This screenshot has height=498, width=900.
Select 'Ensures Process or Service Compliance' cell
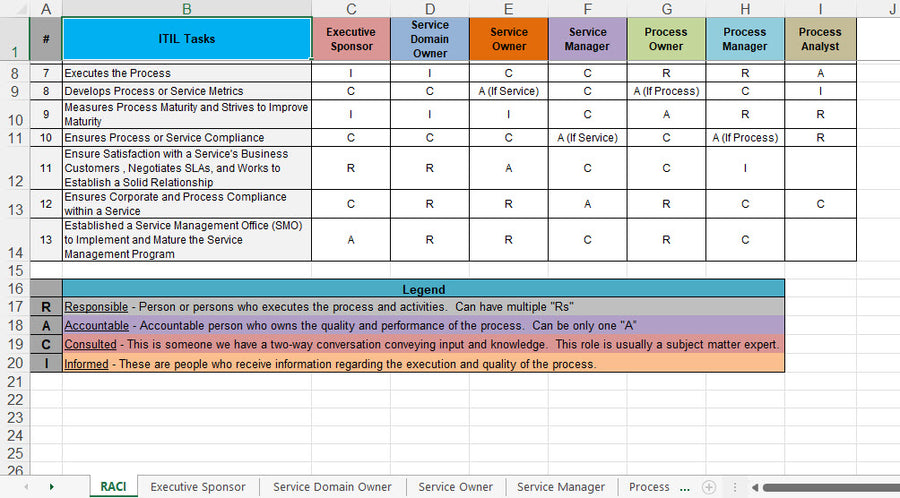(x=187, y=138)
